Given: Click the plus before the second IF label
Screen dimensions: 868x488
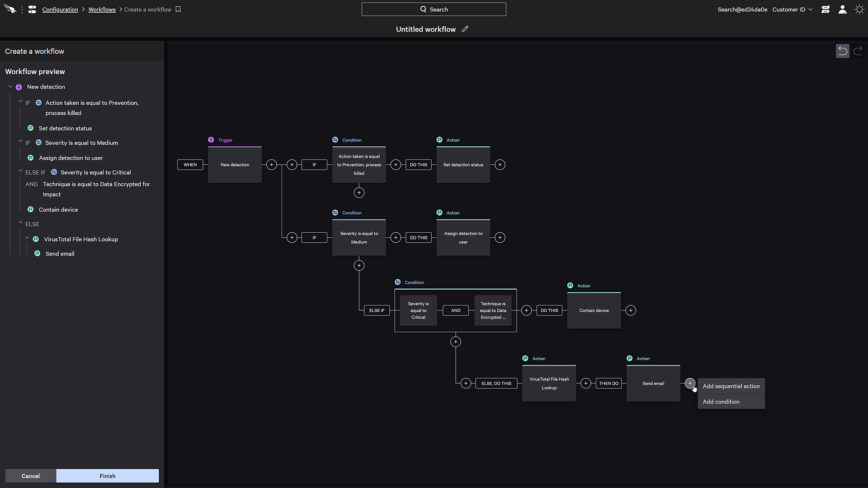Looking at the screenshot, I should [x=292, y=238].
